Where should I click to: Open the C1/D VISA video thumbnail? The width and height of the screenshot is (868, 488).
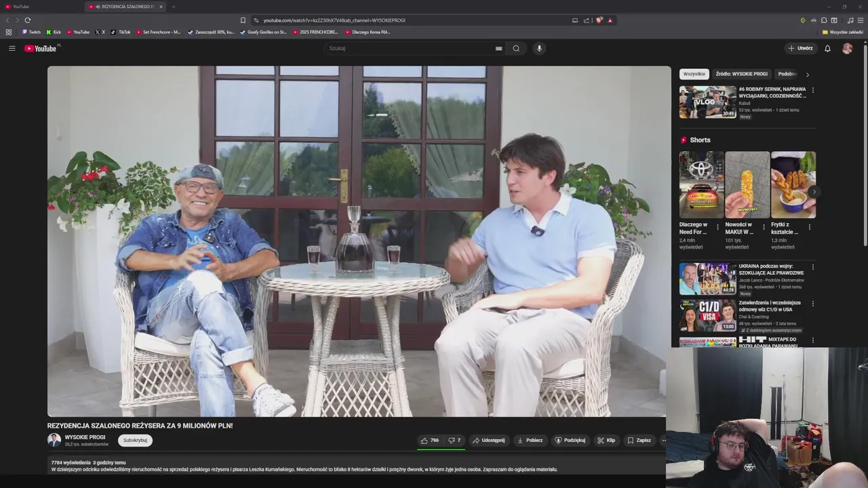pyautogui.click(x=708, y=315)
